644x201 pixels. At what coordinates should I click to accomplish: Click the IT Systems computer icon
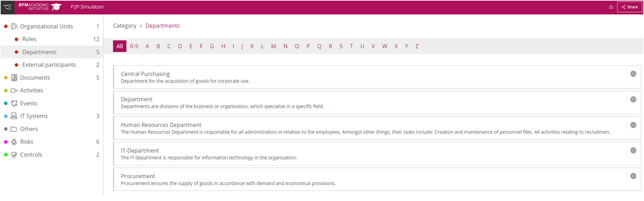pos(14,116)
